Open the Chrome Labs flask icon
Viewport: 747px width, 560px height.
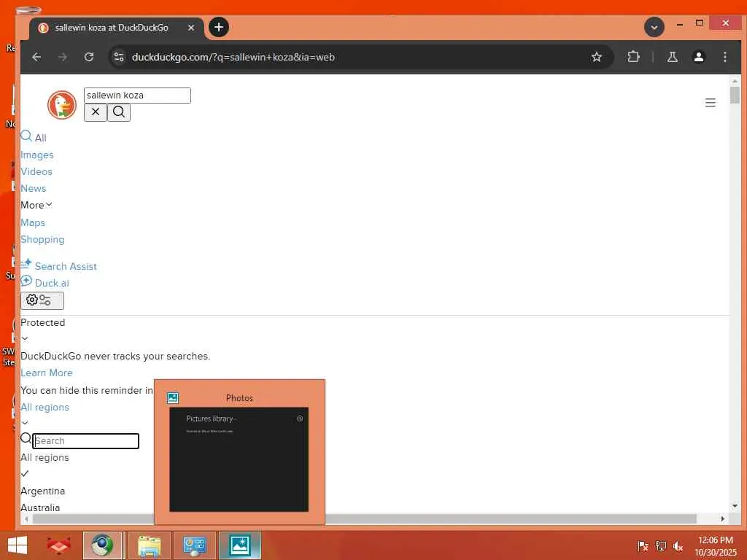pyautogui.click(x=672, y=57)
